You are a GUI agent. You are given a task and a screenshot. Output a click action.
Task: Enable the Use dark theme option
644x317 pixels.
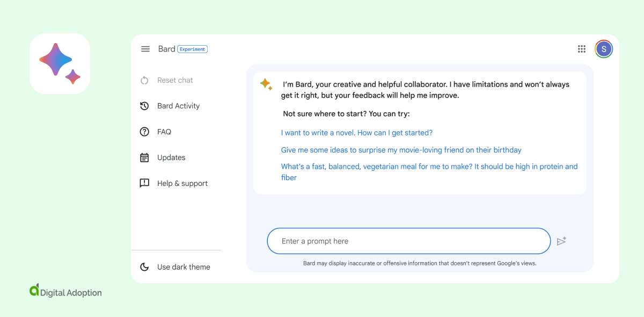[184, 267]
